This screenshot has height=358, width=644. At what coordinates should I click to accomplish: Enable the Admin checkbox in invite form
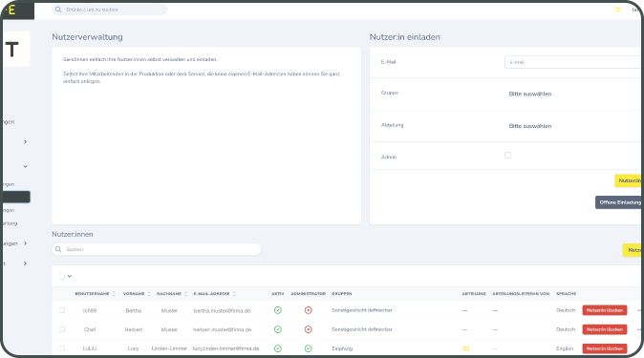coord(507,156)
